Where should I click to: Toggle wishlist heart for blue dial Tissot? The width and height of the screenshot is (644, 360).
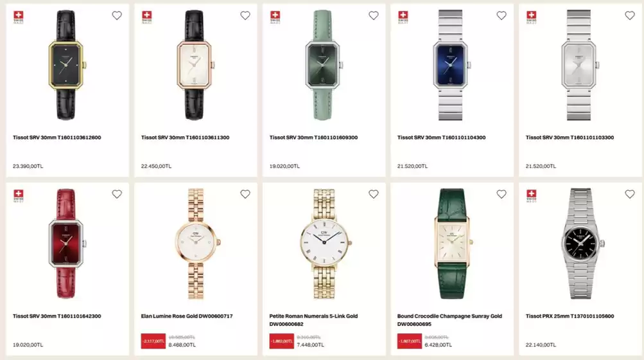[x=501, y=15]
